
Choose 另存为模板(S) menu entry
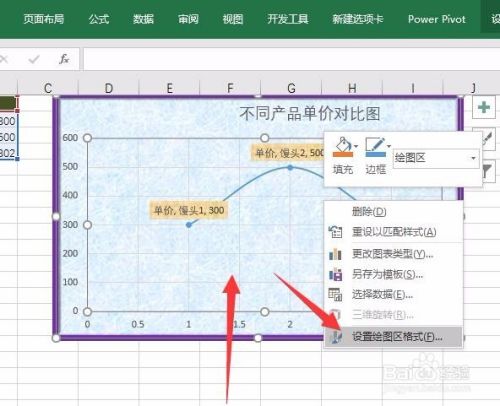[394, 274]
